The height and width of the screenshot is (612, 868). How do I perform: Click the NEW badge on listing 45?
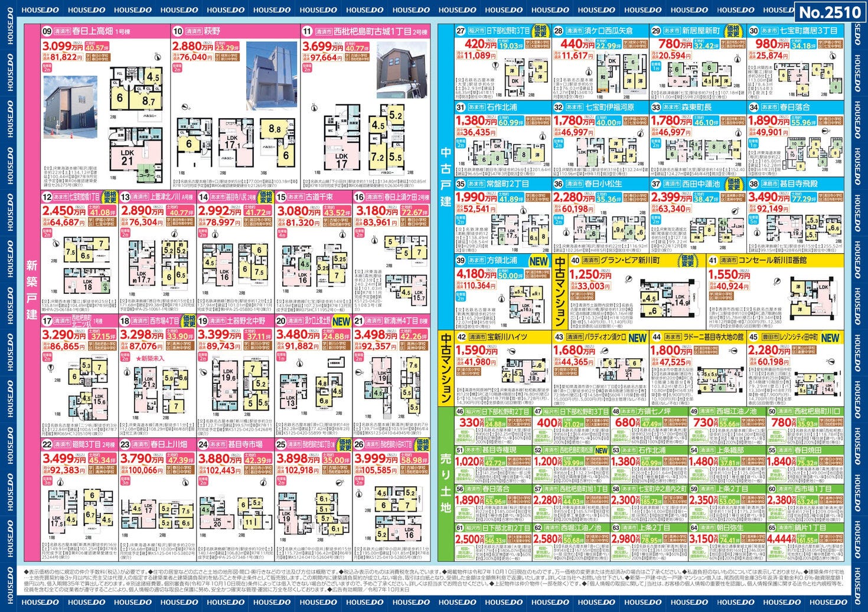click(x=830, y=338)
